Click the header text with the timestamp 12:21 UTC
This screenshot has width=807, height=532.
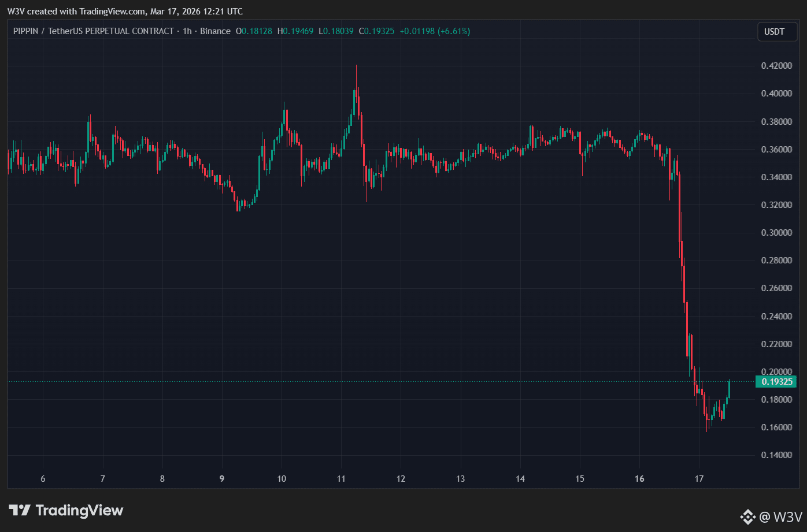[x=125, y=12]
